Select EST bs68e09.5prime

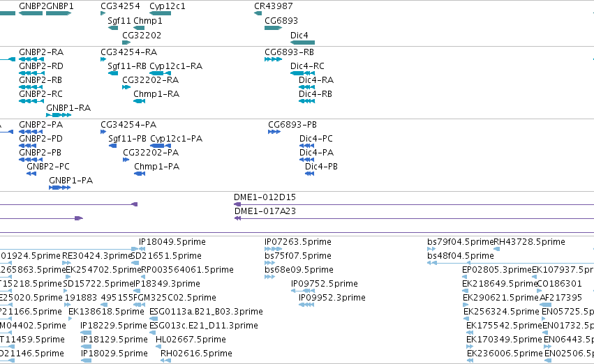(299, 270)
